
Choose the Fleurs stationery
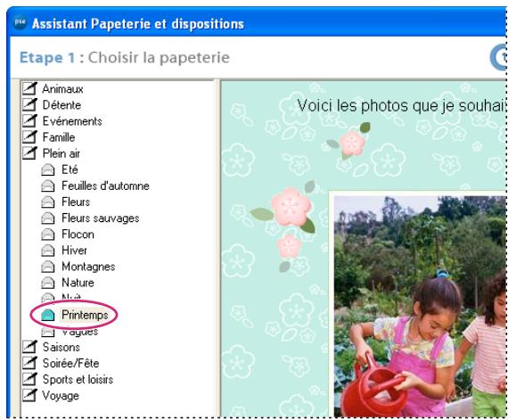pos(76,202)
